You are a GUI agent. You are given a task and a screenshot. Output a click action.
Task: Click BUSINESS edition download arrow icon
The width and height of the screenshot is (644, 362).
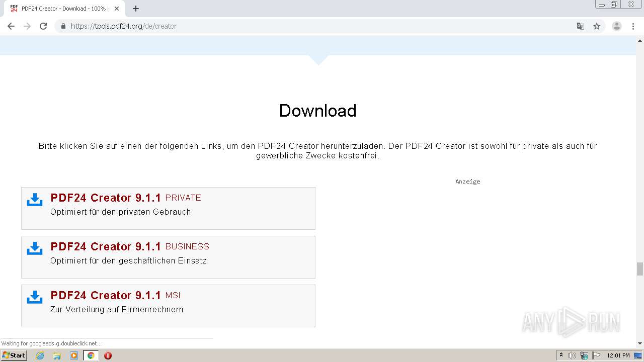[x=35, y=248]
